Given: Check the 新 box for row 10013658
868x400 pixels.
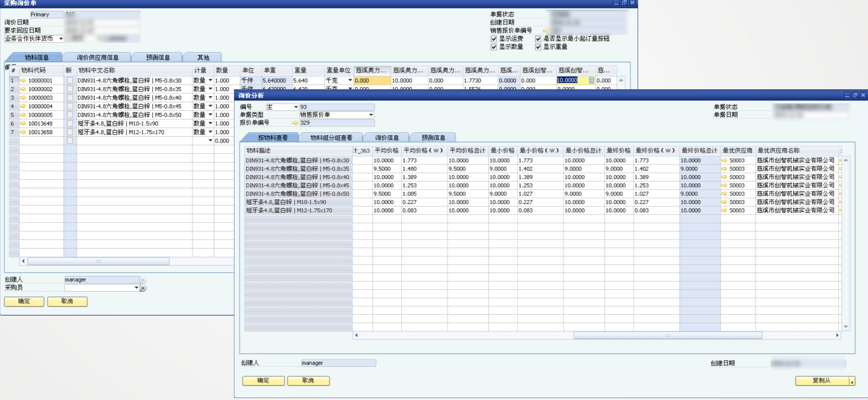Looking at the screenshot, I should click(x=70, y=132).
